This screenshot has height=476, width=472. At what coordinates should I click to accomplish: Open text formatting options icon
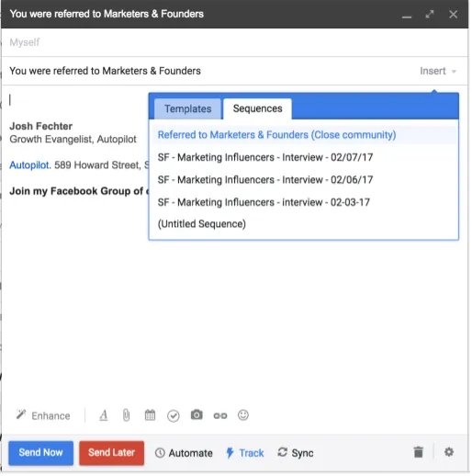(x=104, y=415)
